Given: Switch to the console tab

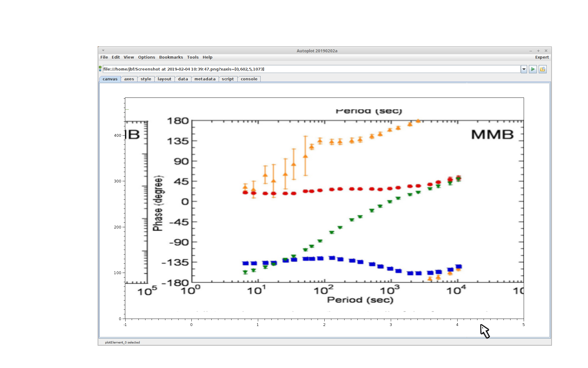Looking at the screenshot, I should [x=249, y=79].
